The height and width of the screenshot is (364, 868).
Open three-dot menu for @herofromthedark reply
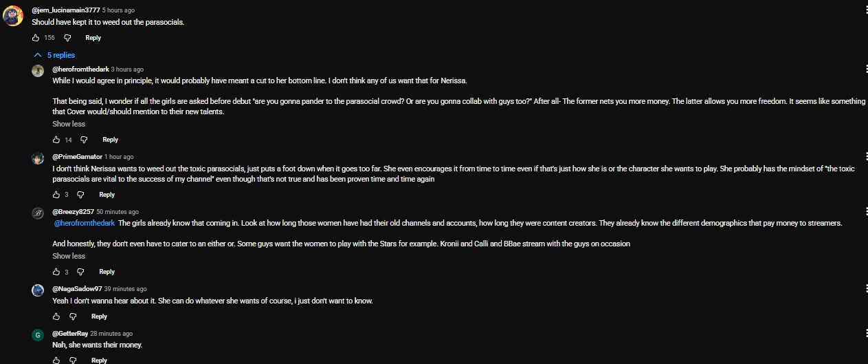point(865,69)
